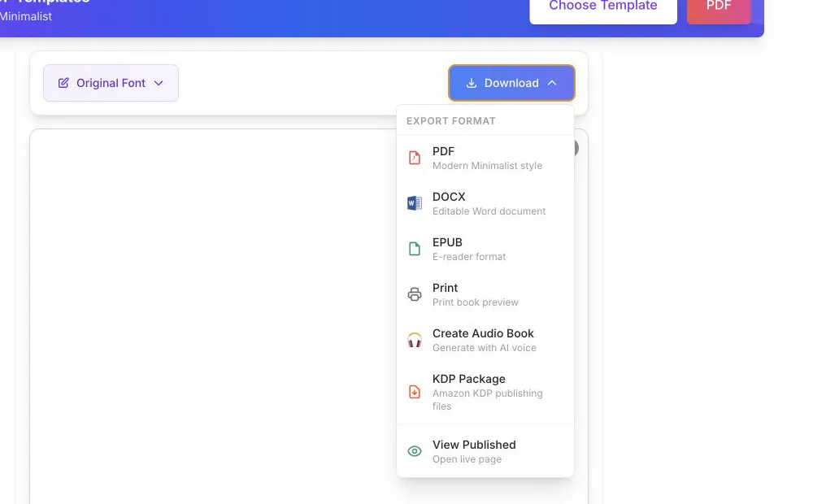Click 'Print book preview' description
Image resolution: width=813 pixels, height=504 pixels.
click(476, 302)
